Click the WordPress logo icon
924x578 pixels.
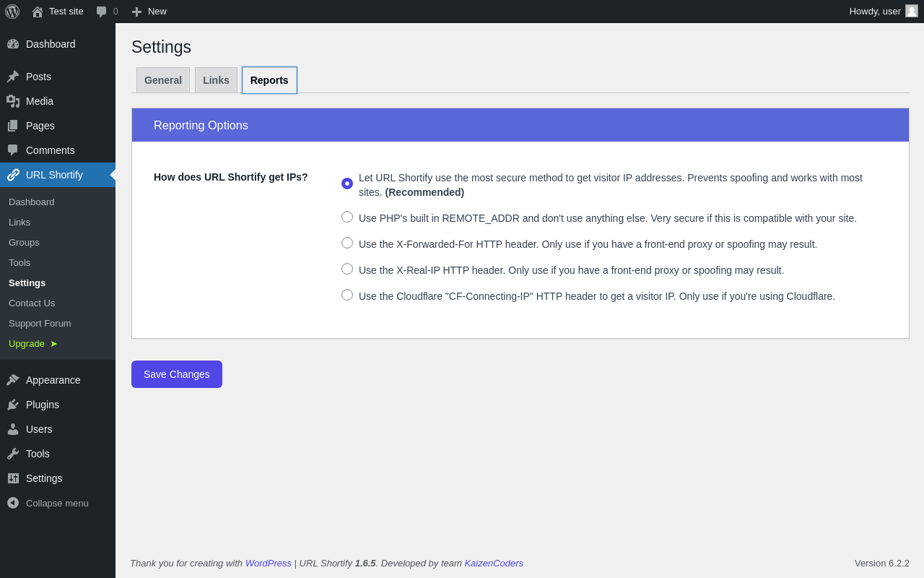(12, 12)
